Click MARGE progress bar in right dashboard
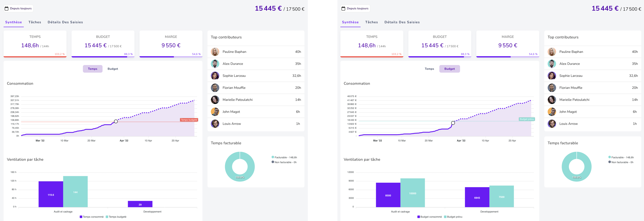The height and width of the screenshot is (221, 644). (508, 57)
